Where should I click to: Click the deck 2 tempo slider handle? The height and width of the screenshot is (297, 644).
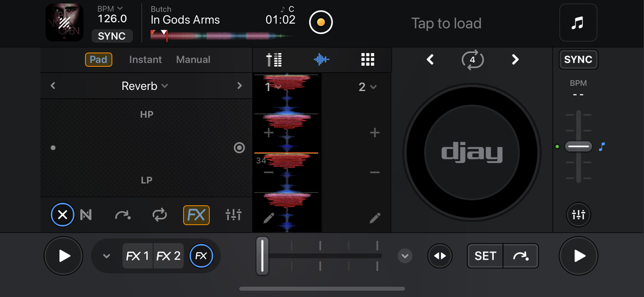[578, 146]
